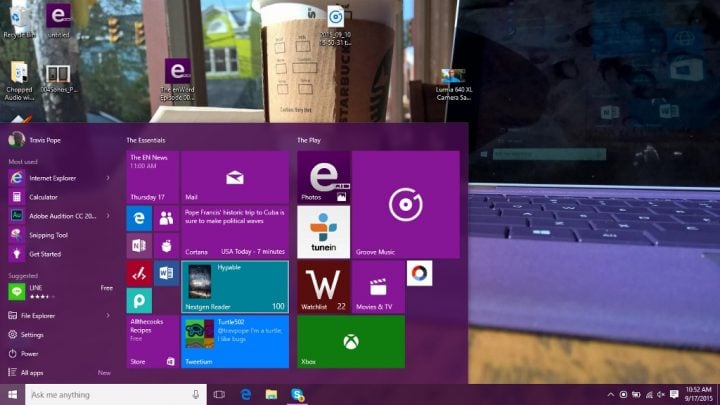Click the Windows Start button
The width and height of the screenshot is (720, 405).
(x=12, y=394)
